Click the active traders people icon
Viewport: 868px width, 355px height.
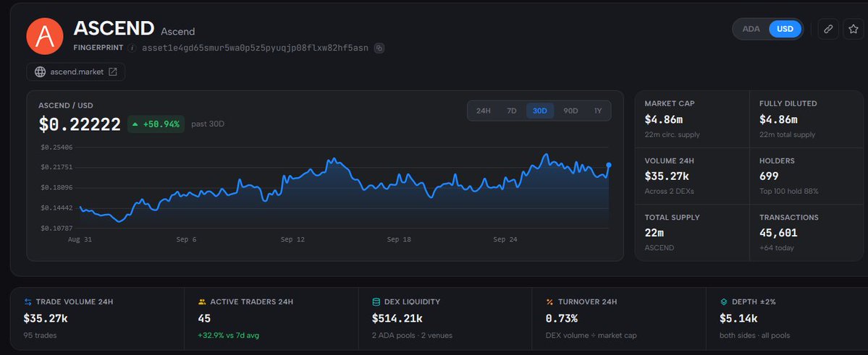pos(202,302)
